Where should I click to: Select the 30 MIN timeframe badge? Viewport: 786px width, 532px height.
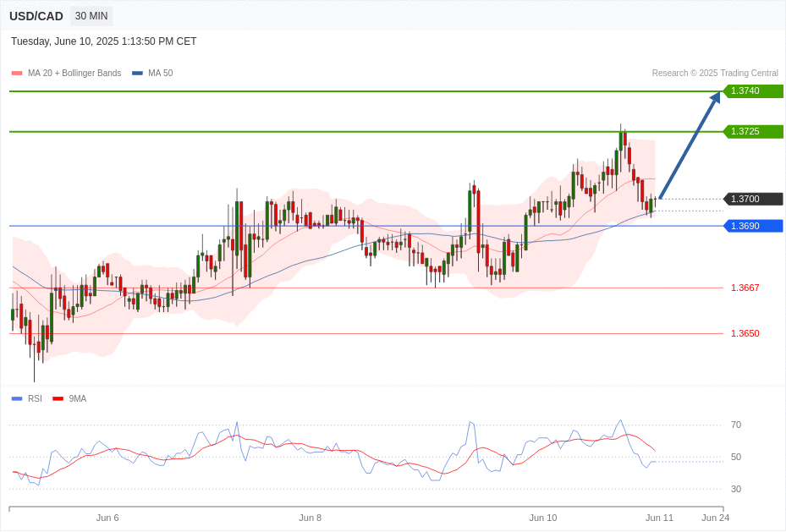coord(91,16)
